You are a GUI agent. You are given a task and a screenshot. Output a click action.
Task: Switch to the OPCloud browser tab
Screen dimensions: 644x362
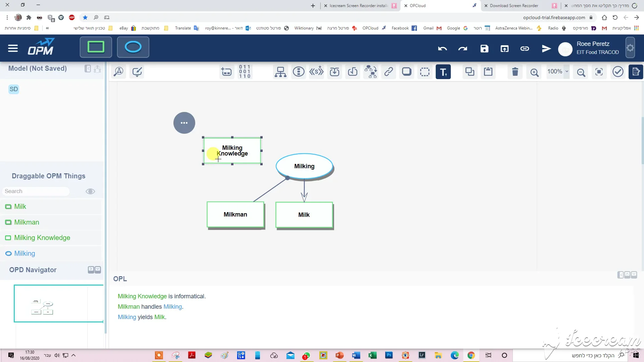pyautogui.click(x=418, y=6)
